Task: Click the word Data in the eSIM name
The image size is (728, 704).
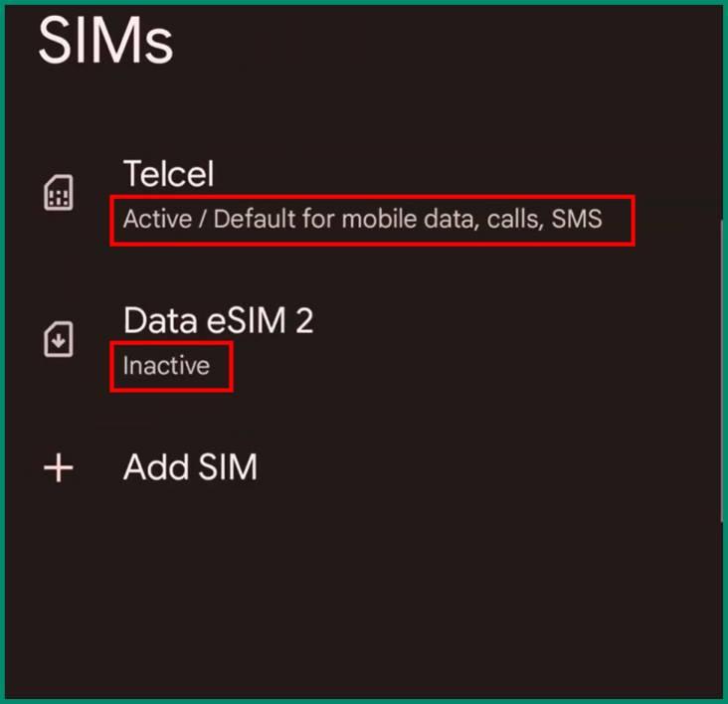Action: (160, 320)
